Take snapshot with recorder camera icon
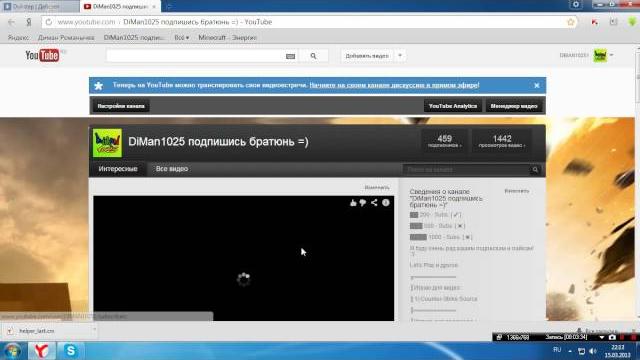This screenshot has width=640, height=360. point(612,337)
